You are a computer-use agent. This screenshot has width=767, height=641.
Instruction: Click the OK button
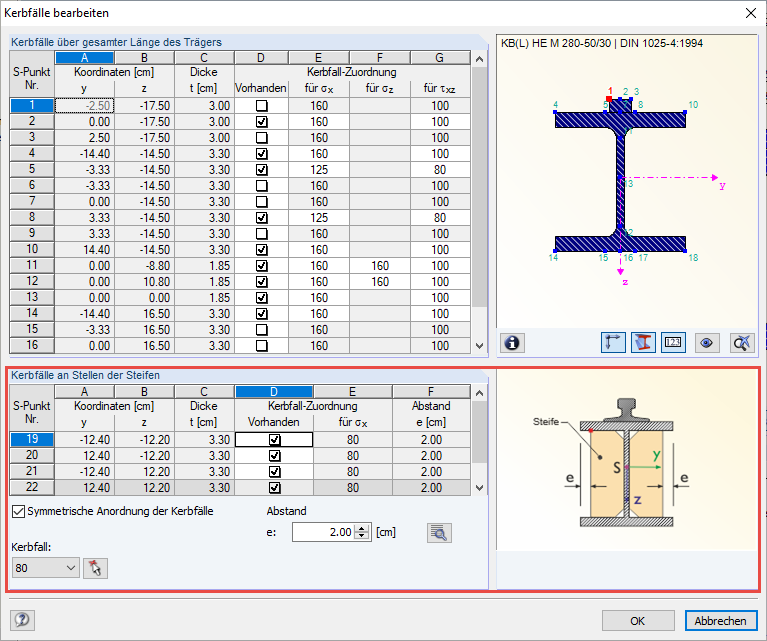tap(638, 621)
